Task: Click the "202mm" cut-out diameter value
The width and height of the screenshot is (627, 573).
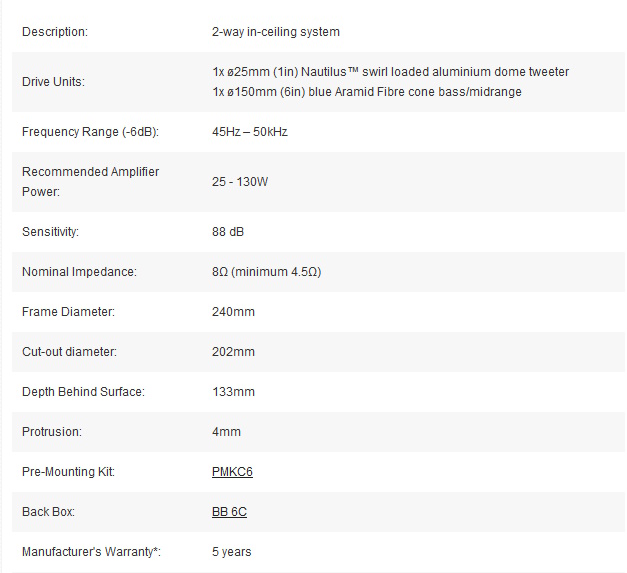Action: click(x=233, y=352)
